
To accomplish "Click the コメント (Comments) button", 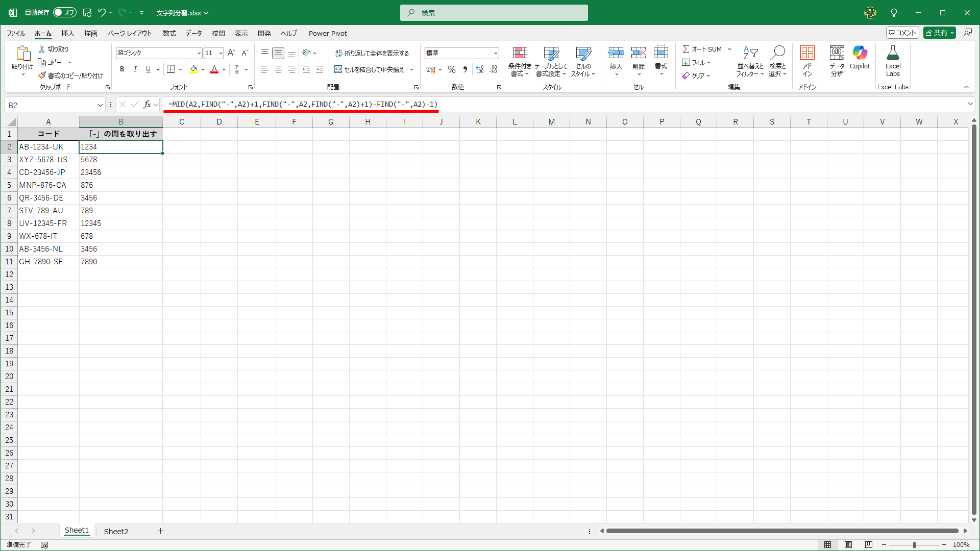I will [x=902, y=33].
